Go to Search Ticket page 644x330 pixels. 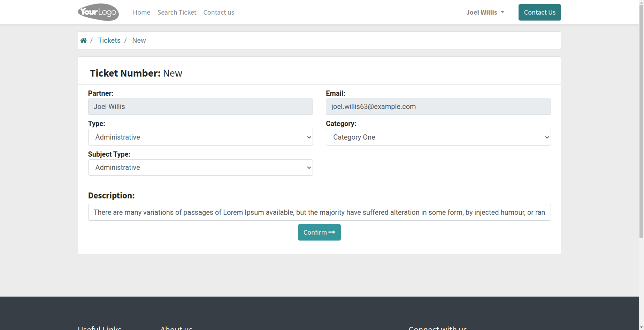point(177,12)
